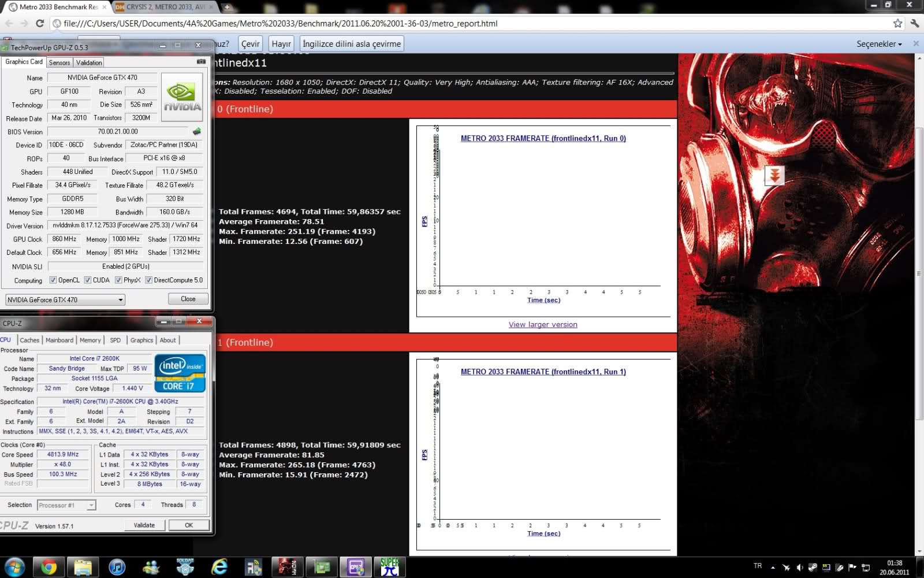Image resolution: width=924 pixels, height=578 pixels.
Task: Launch iTunes from the taskbar
Action: pos(117,567)
